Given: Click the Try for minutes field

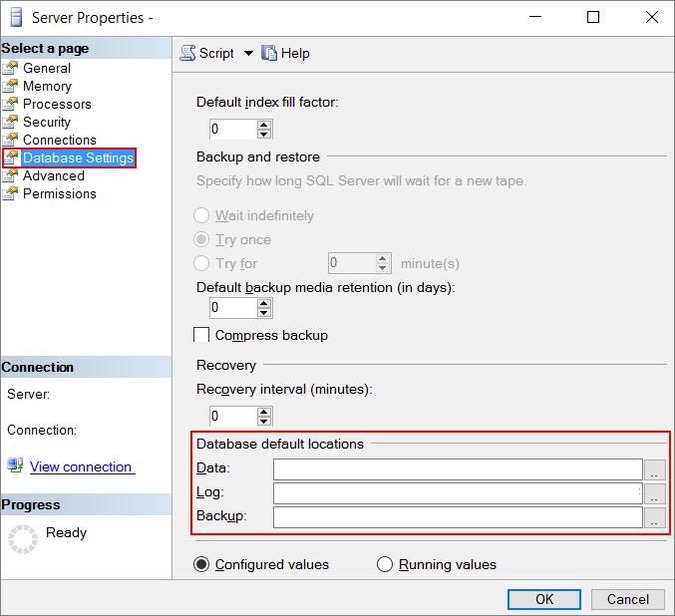Looking at the screenshot, I should (x=352, y=263).
